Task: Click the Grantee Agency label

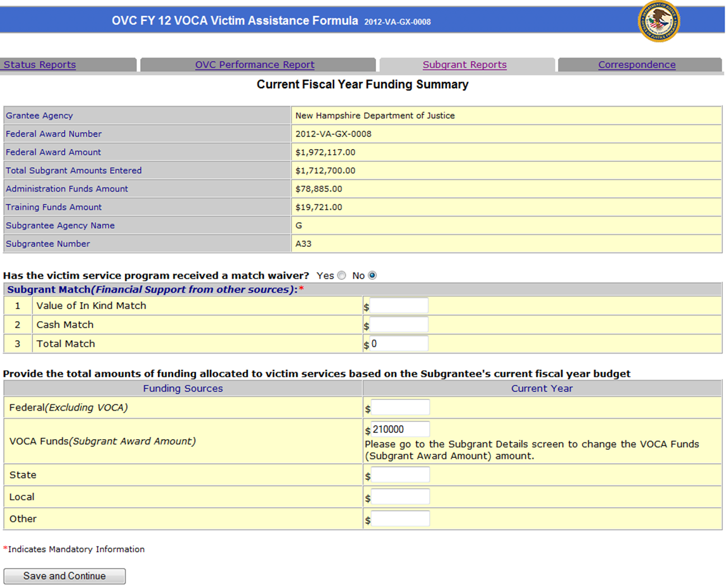Action: click(39, 115)
